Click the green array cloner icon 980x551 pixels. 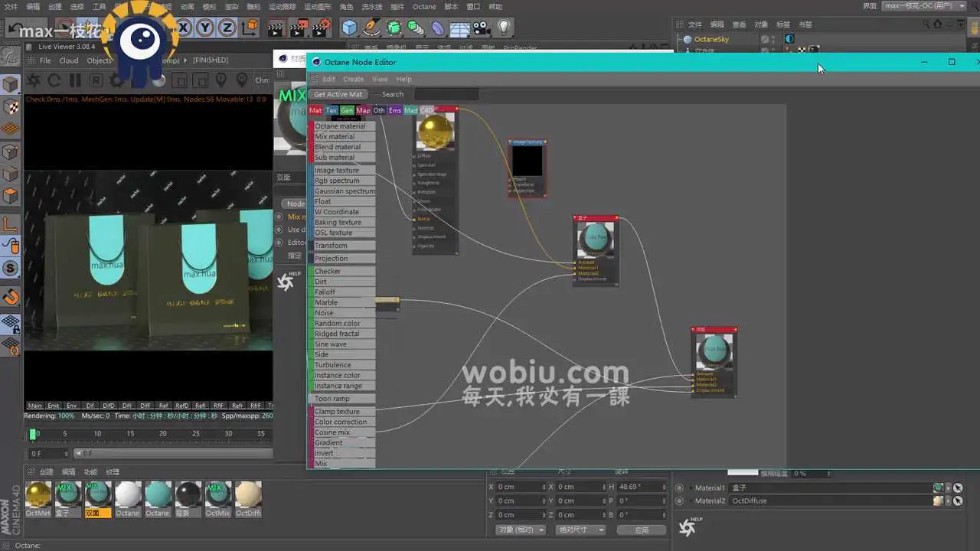416,28
